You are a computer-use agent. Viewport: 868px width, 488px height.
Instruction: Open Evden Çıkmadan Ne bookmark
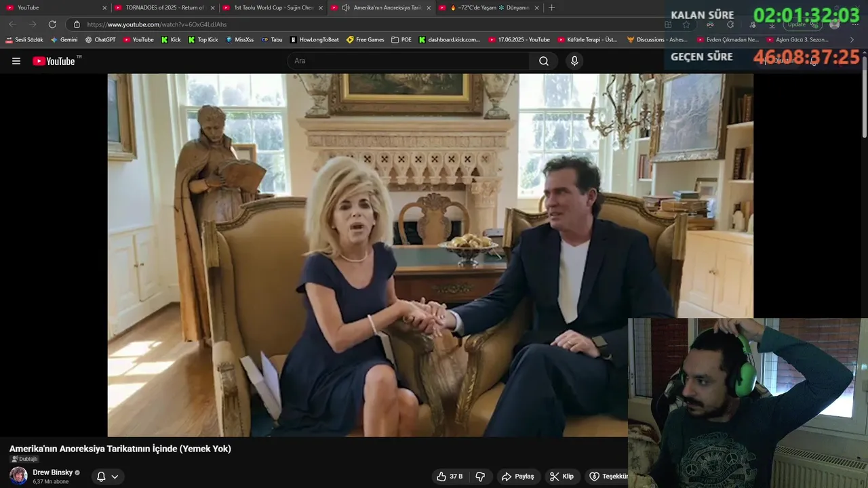point(728,40)
